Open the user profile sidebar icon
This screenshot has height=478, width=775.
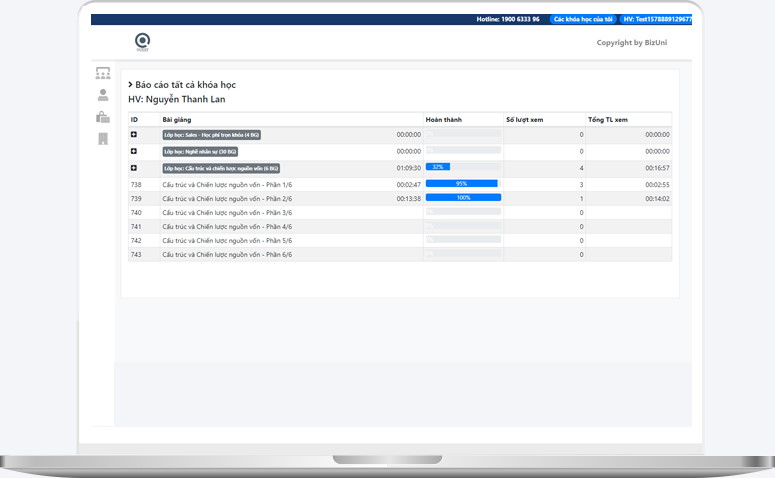tap(103, 95)
